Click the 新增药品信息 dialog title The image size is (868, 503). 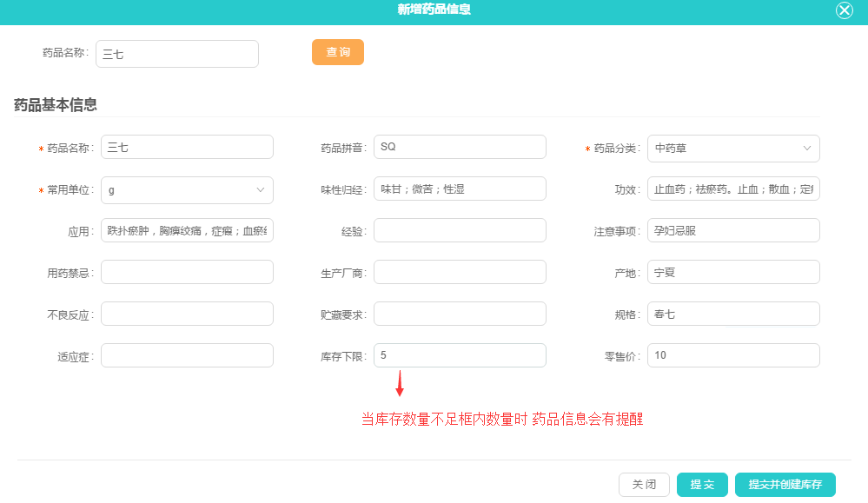[x=434, y=10]
